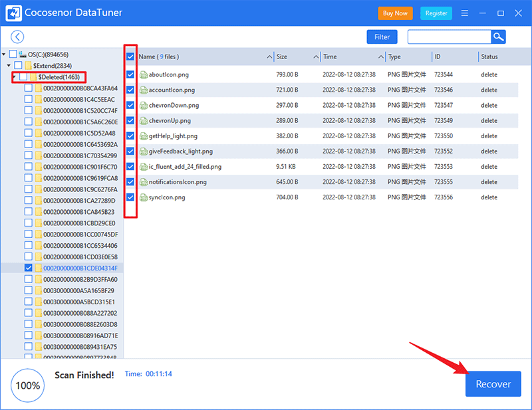532x410 pixels.
Task: Collapse the $Deleted(1463) tree node
Action: tap(14, 77)
